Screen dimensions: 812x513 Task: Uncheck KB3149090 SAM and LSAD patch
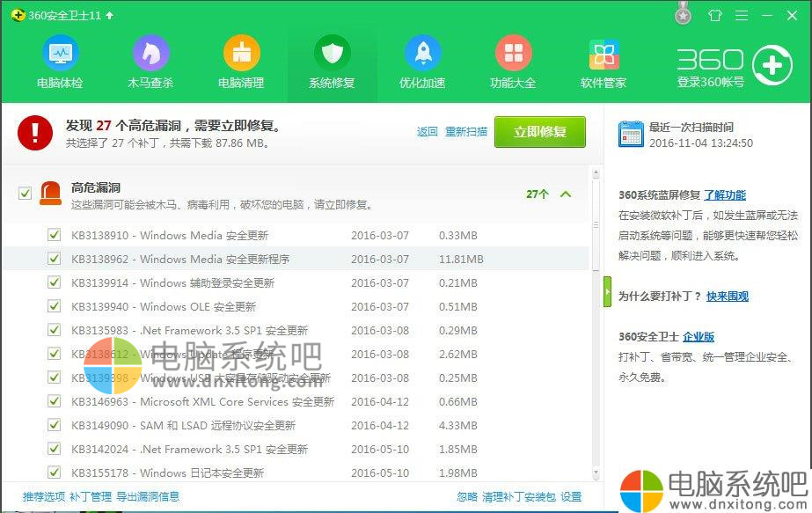(x=54, y=425)
